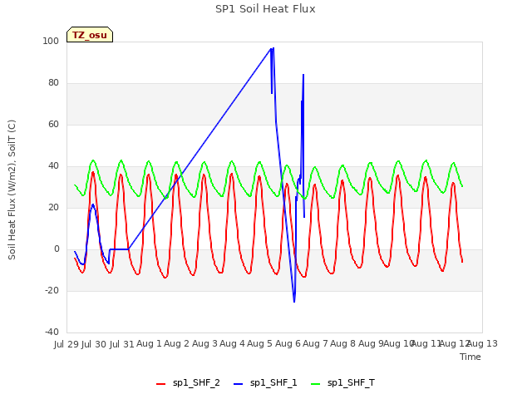Click the Aug 7 x-axis tick label

click(315, 344)
